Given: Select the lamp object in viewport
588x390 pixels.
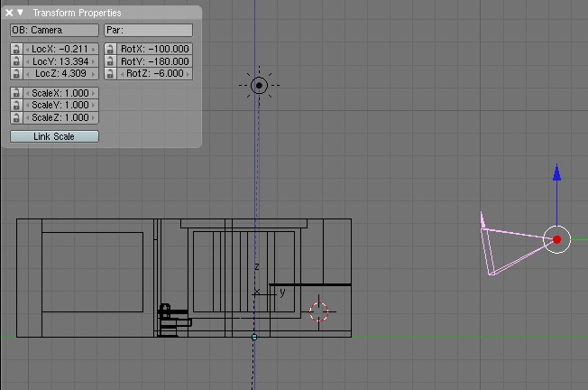Looking at the screenshot, I should [259, 86].
